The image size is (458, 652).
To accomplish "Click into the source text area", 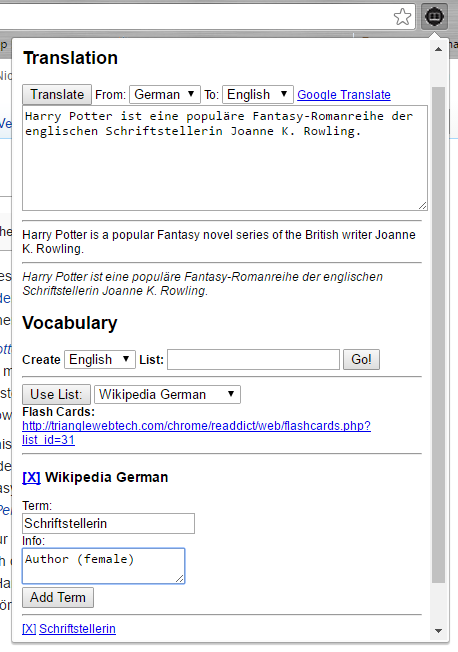I will (225, 158).
